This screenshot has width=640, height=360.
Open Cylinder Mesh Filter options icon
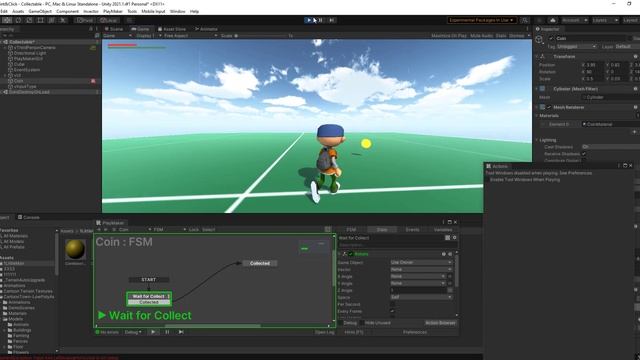(636, 89)
